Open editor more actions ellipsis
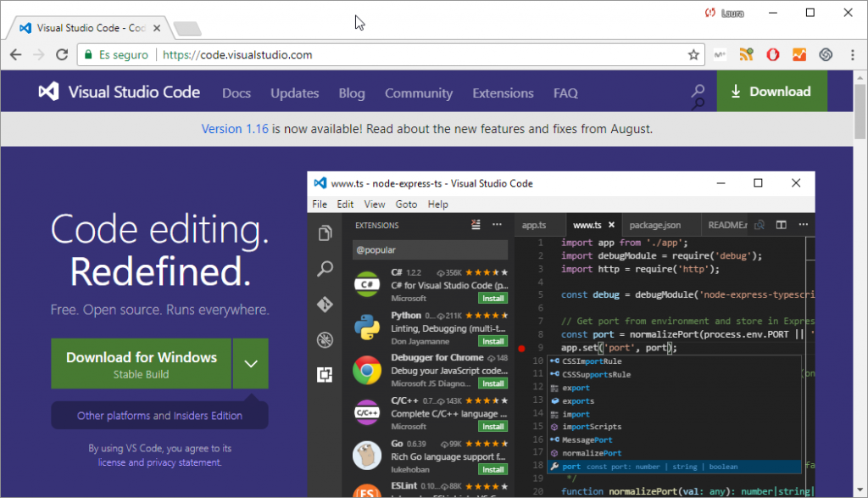This screenshot has width=868, height=498. point(804,224)
